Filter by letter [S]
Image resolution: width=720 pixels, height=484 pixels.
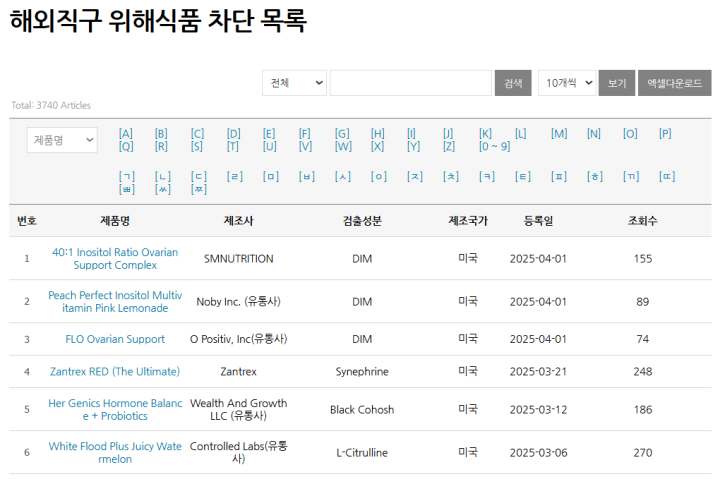click(197, 146)
